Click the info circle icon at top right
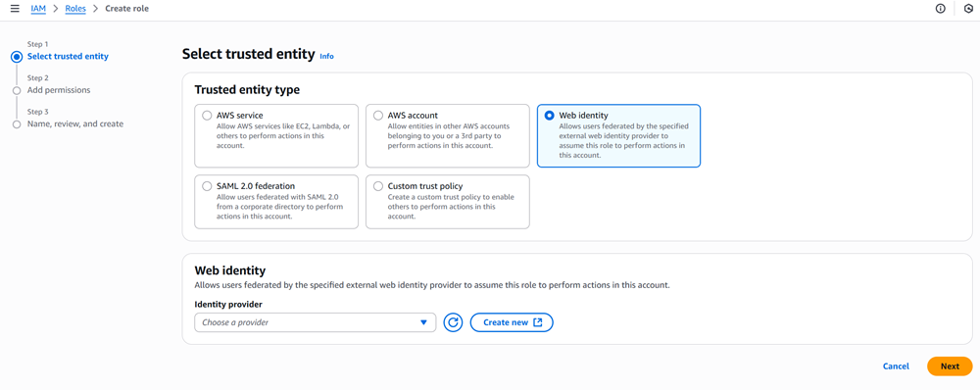This screenshot has height=390, width=980. [x=940, y=9]
